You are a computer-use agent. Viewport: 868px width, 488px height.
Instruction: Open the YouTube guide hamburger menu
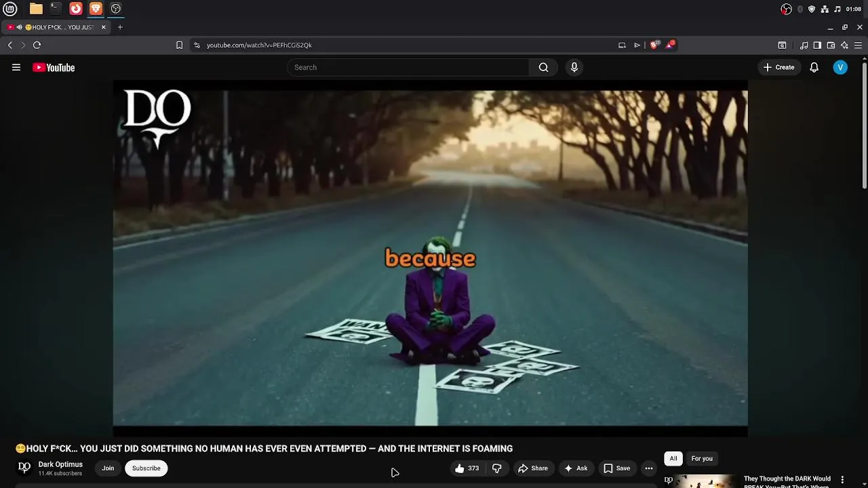click(x=16, y=67)
